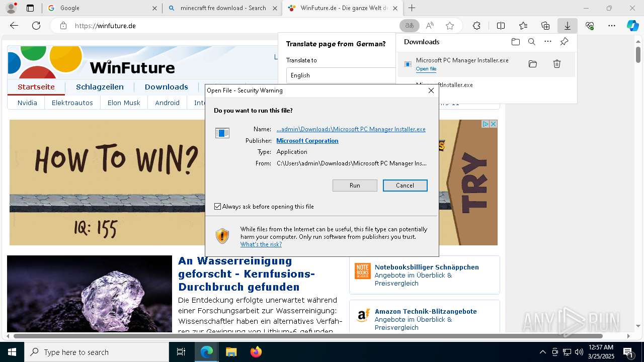The image size is (644, 362).
Task: Open a new tab with plus
Action: pos(412,8)
